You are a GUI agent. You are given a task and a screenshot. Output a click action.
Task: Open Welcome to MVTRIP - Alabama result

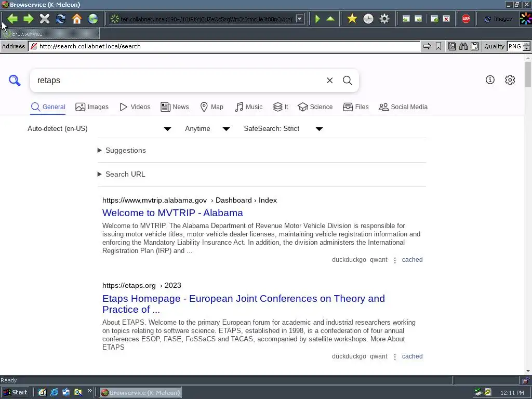click(172, 212)
